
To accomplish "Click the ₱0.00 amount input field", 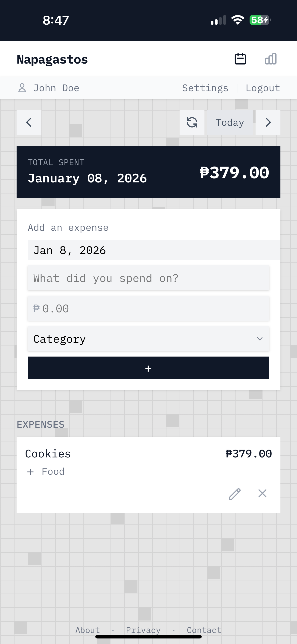I will coord(148,308).
